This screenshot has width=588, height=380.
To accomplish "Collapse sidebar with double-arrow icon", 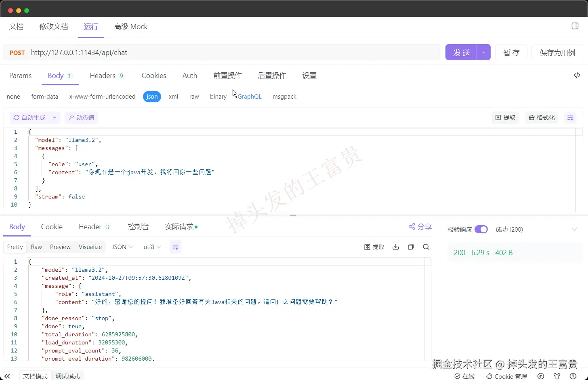I will pos(7,376).
